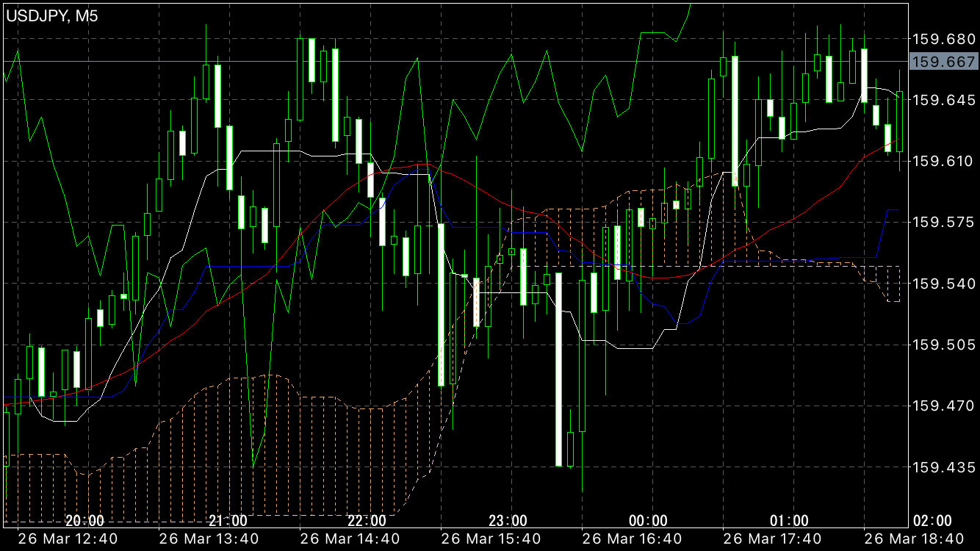Click the 20:00 time marker

[84, 521]
